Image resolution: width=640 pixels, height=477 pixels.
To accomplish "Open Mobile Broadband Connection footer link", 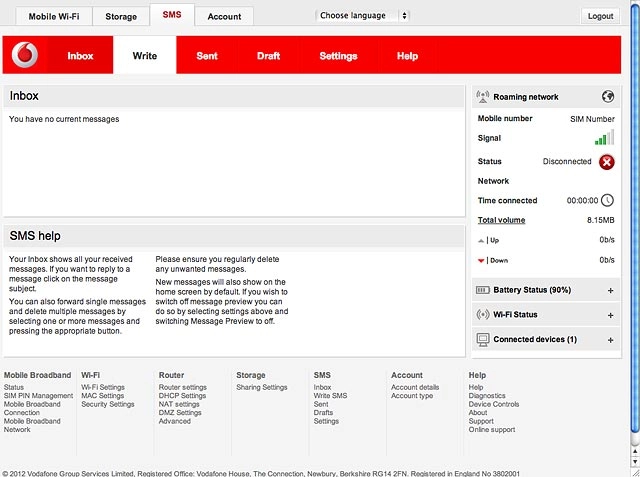I will tap(32, 408).
